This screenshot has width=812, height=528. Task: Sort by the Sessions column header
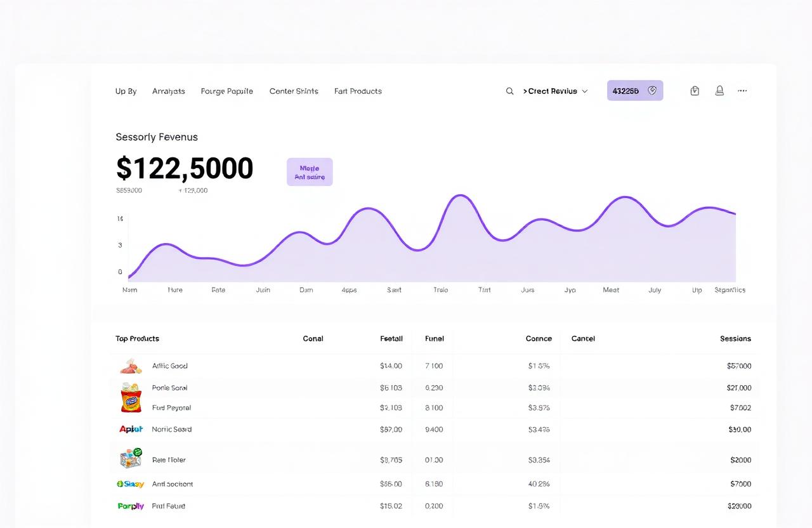coord(735,339)
